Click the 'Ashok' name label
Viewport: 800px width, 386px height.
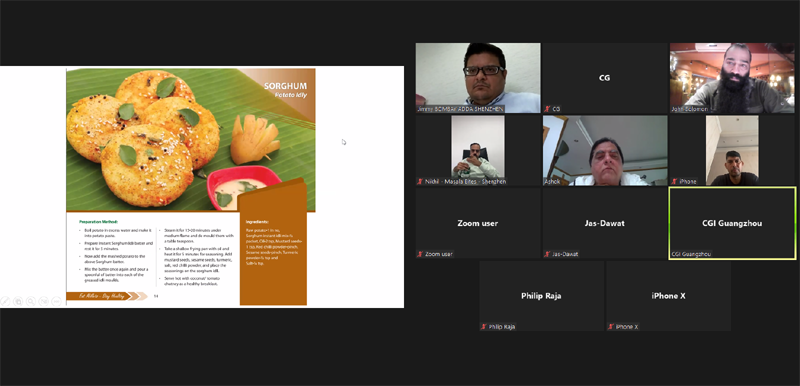(x=552, y=182)
